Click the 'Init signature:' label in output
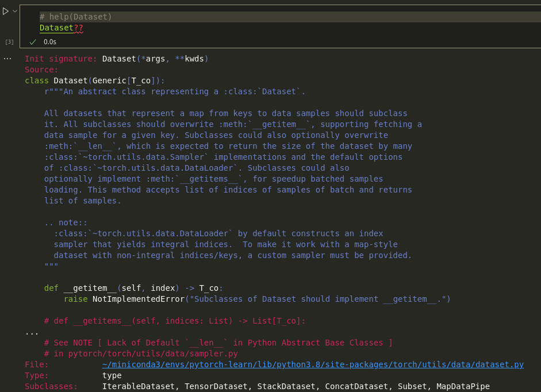The image size is (541, 392). 60,59
